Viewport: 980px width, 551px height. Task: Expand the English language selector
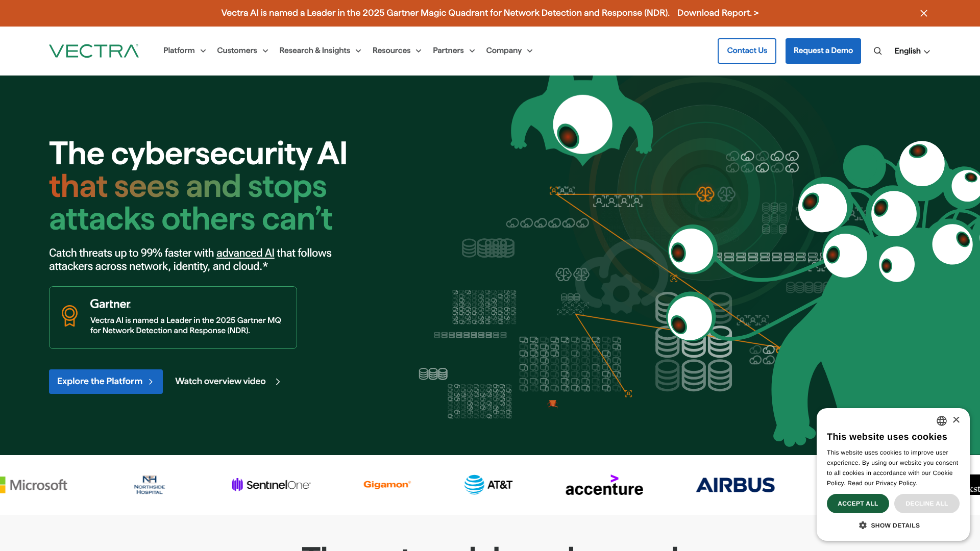[912, 51]
